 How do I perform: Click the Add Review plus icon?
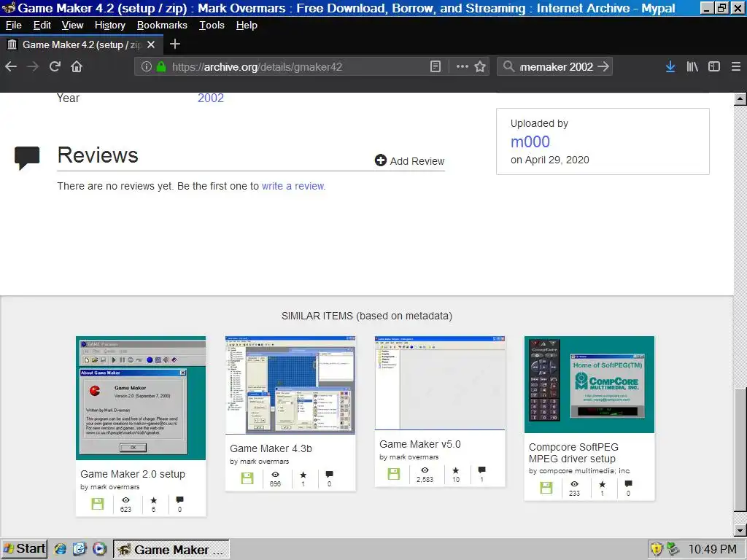[x=381, y=160]
